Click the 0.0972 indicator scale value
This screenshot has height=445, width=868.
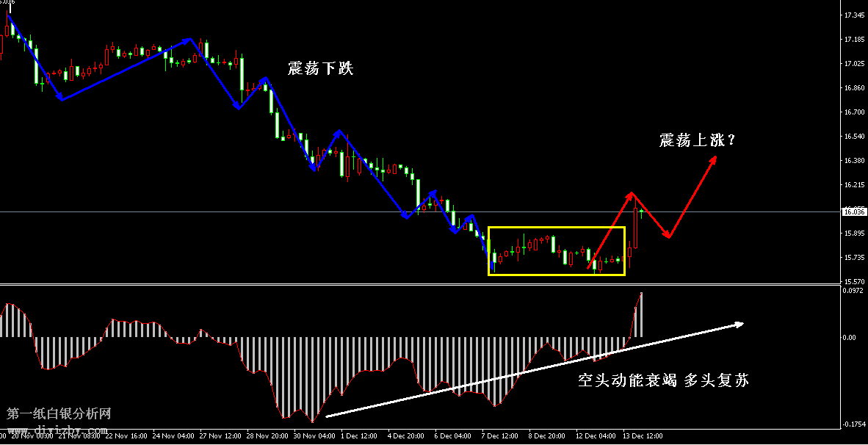[x=853, y=292]
